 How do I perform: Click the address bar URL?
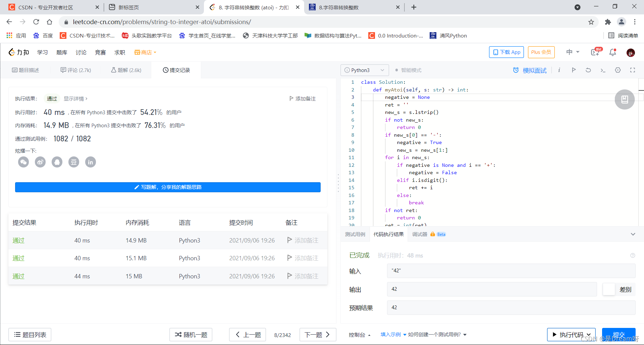pos(162,22)
